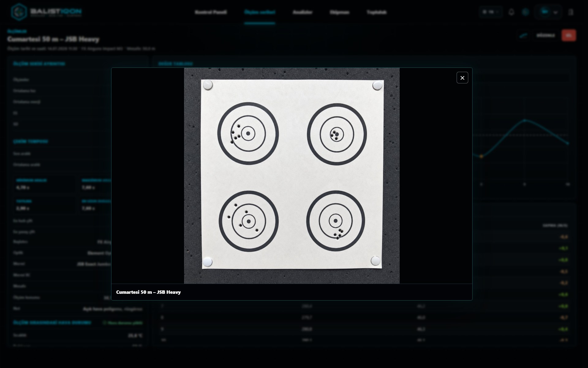
Task: Go to the Kontrol Paneli tab
Action: [211, 12]
